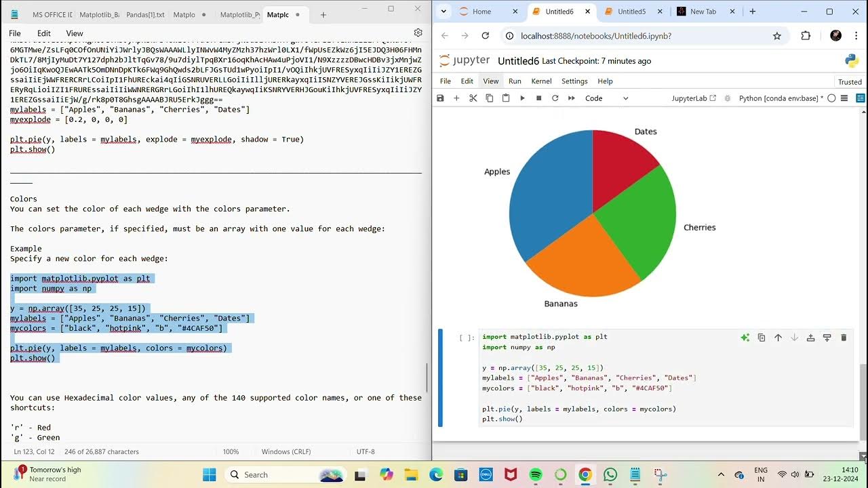The height and width of the screenshot is (488, 868).
Task: Restart the kernel with the circular arrow icon
Action: (555, 98)
